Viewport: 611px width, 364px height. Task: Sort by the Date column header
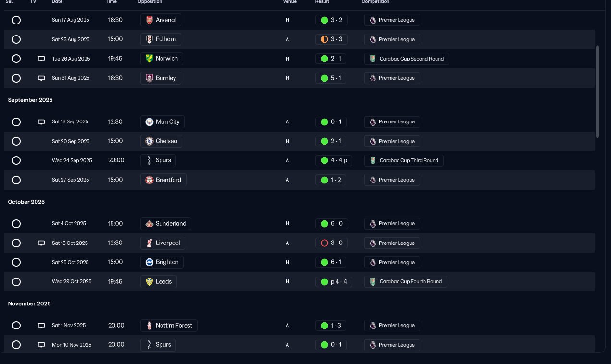[x=57, y=2]
